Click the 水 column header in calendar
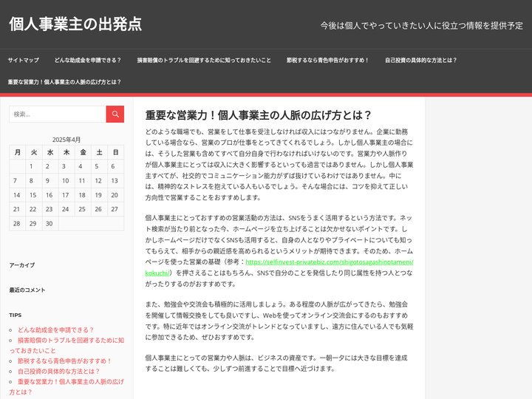532x399 pixels. coord(50,152)
